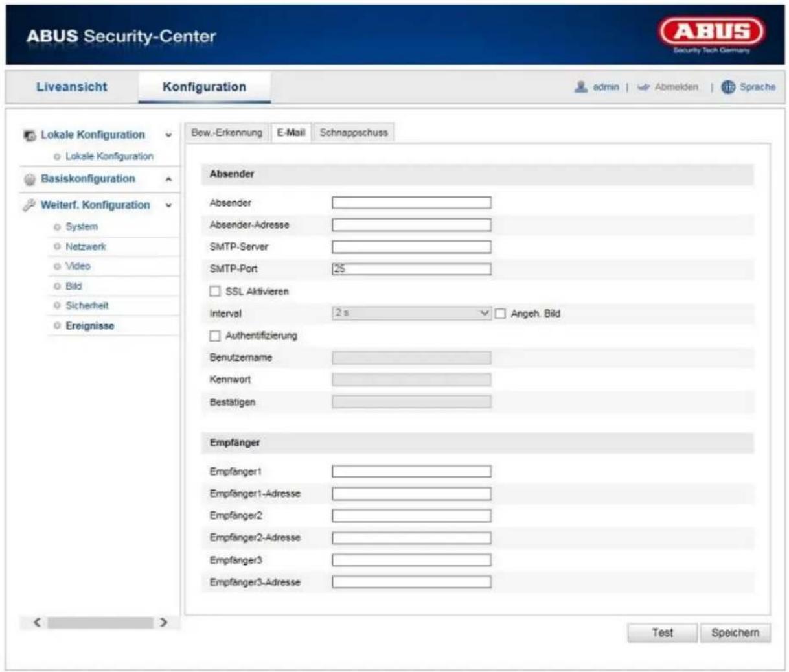Click the Abmelden link

676,87
